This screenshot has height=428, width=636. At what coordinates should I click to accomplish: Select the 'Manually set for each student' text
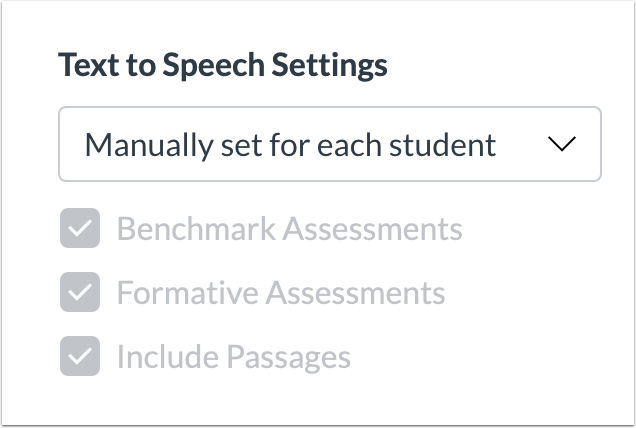290,145
